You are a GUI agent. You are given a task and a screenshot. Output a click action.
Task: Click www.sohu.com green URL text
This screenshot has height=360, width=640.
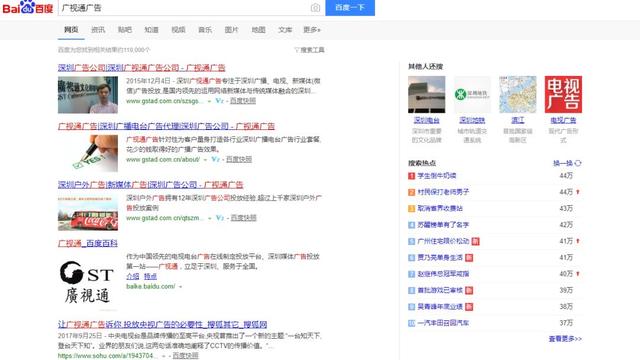point(107,356)
